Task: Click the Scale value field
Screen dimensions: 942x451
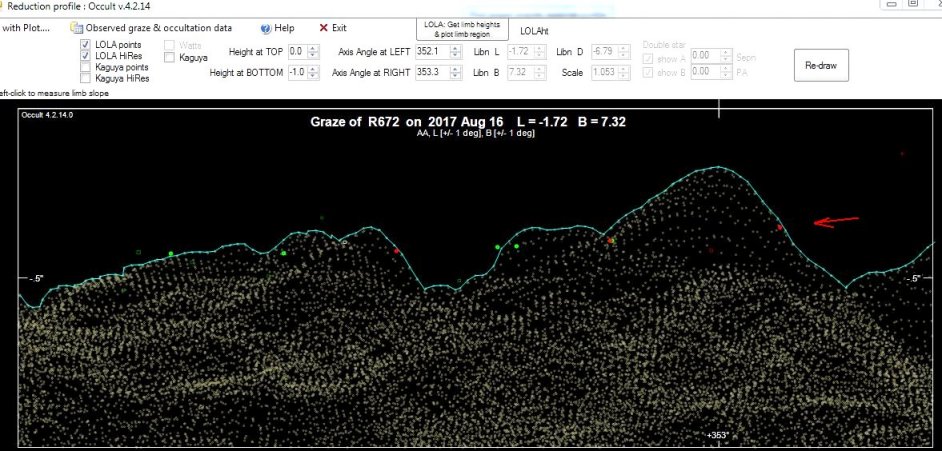Action: point(603,73)
